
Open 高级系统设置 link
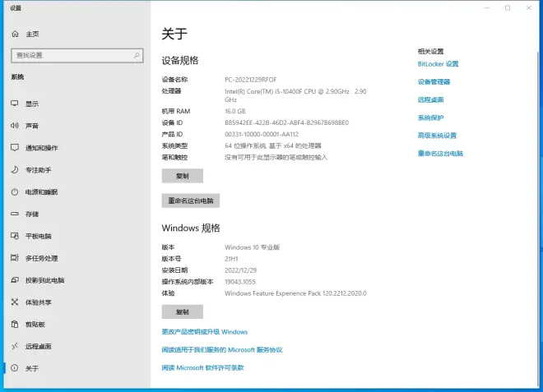pyautogui.click(x=437, y=136)
